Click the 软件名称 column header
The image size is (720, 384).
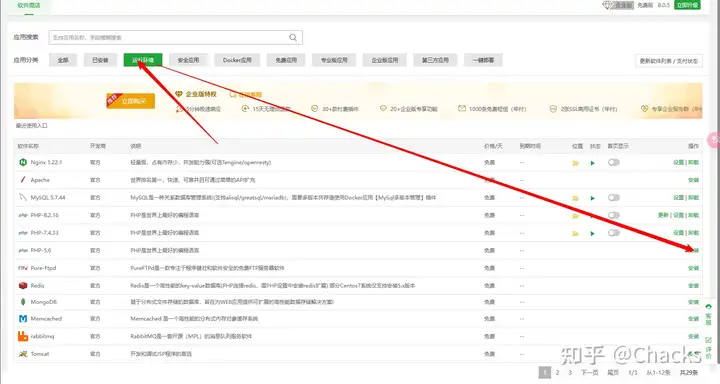[28, 146]
